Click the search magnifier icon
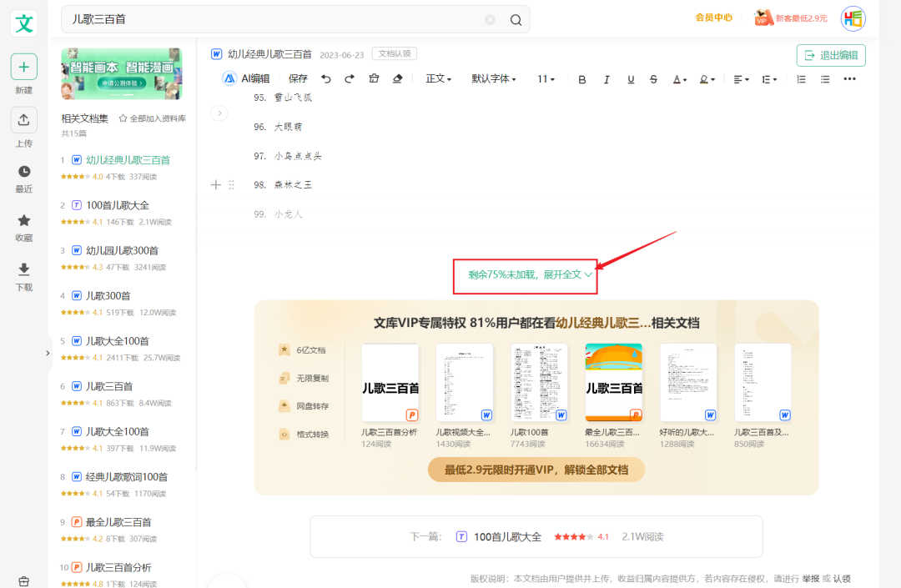Image resolution: width=901 pixels, height=588 pixels. pyautogui.click(x=516, y=20)
